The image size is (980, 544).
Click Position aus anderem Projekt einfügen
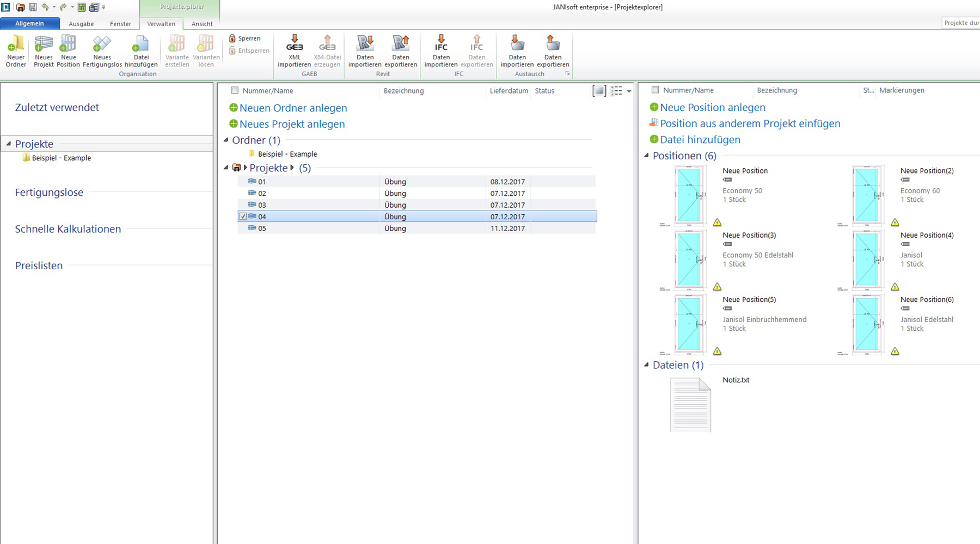pos(750,123)
